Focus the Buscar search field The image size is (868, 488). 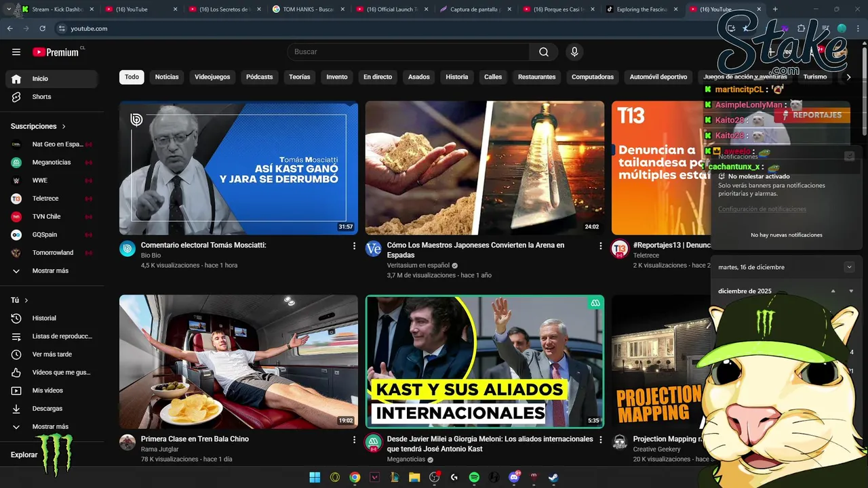(408, 52)
